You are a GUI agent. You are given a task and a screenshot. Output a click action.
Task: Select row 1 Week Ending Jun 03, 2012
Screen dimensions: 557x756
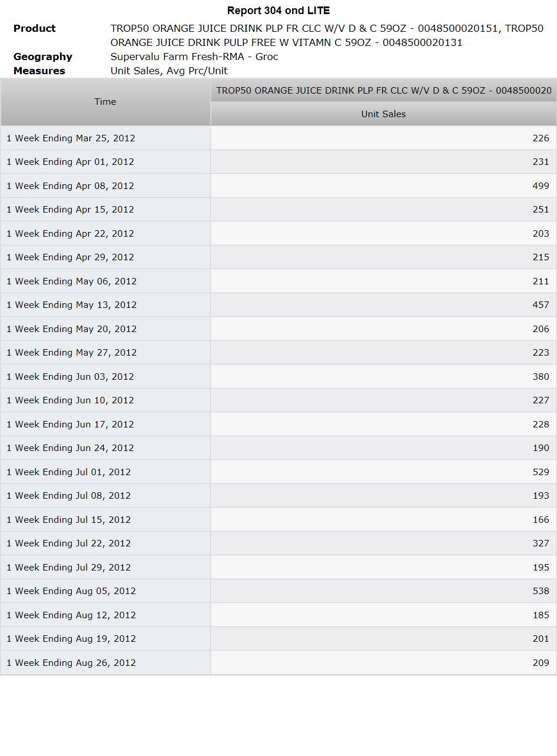point(278,376)
